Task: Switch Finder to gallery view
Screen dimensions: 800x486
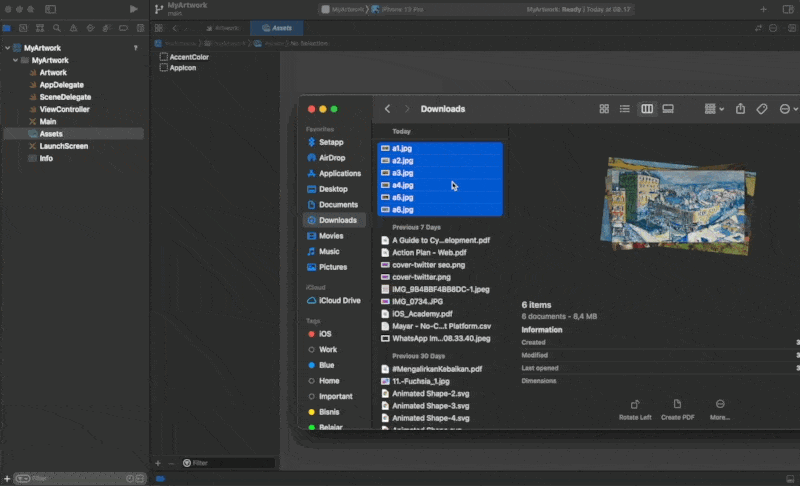Action: point(668,109)
